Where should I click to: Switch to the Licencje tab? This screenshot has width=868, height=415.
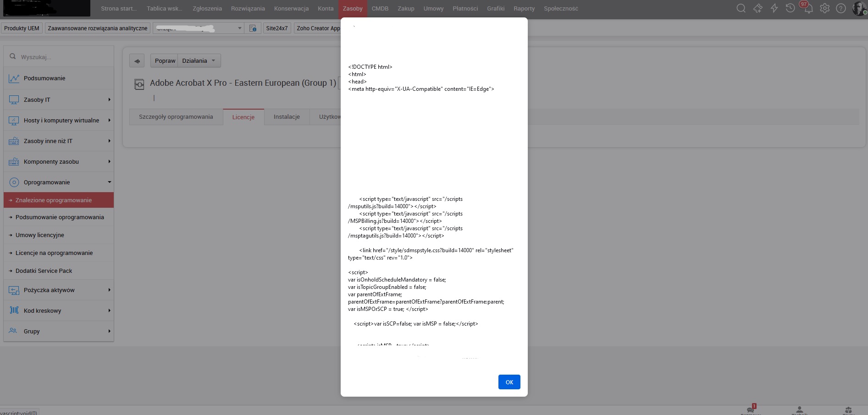(243, 117)
